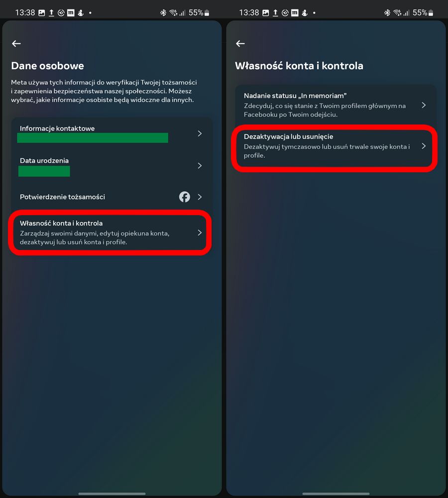The image size is (448, 498).
Task: Tap Bluetooth icon in left status bar
Action: point(163,13)
